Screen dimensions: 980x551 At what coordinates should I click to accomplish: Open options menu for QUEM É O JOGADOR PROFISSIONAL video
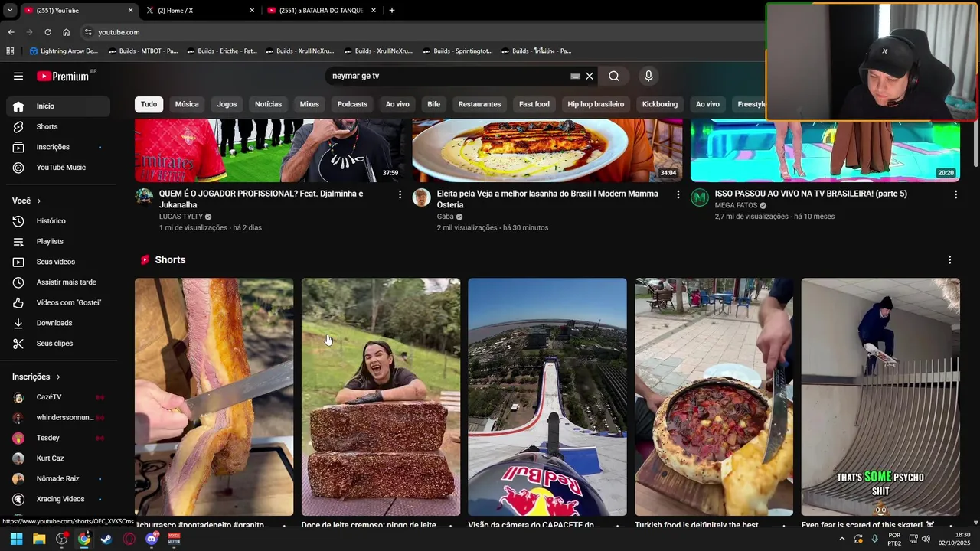(400, 194)
